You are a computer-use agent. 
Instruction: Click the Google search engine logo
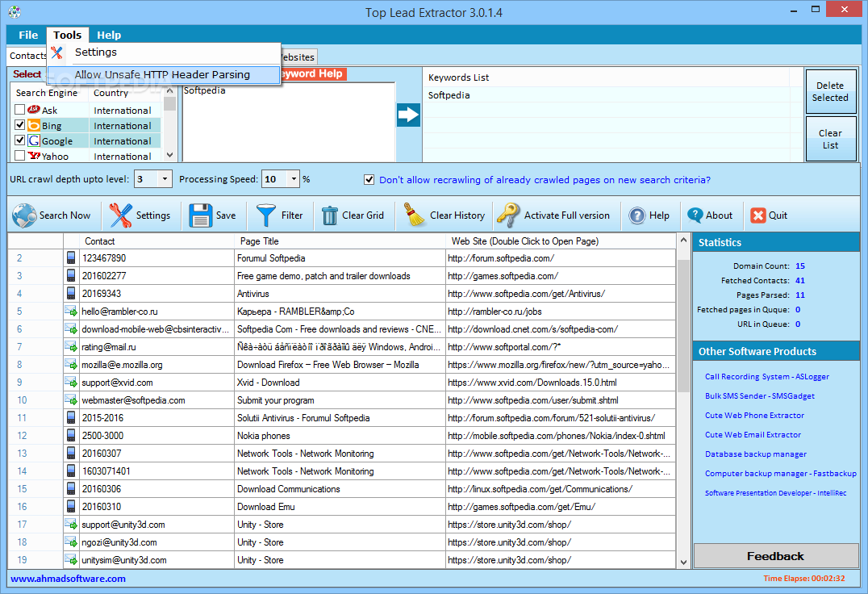34,140
